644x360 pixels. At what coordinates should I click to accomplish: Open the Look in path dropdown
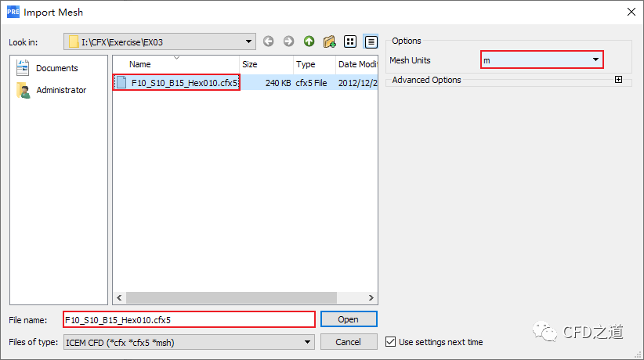point(159,42)
